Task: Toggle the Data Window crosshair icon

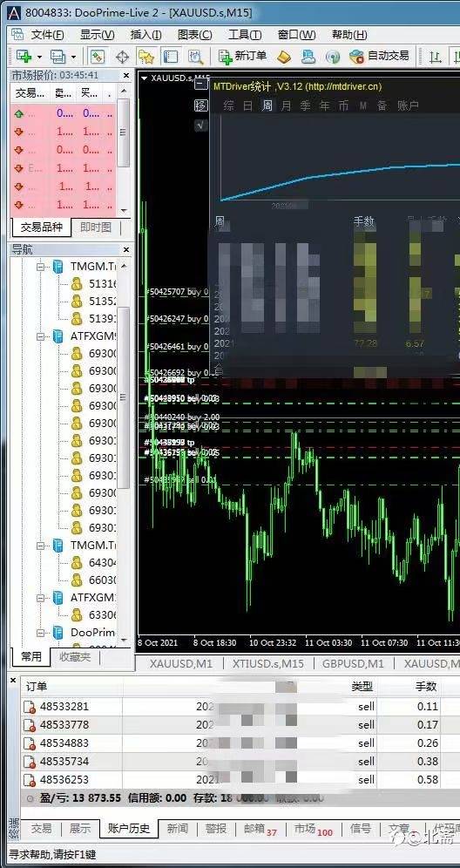Action: click(122, 57)
